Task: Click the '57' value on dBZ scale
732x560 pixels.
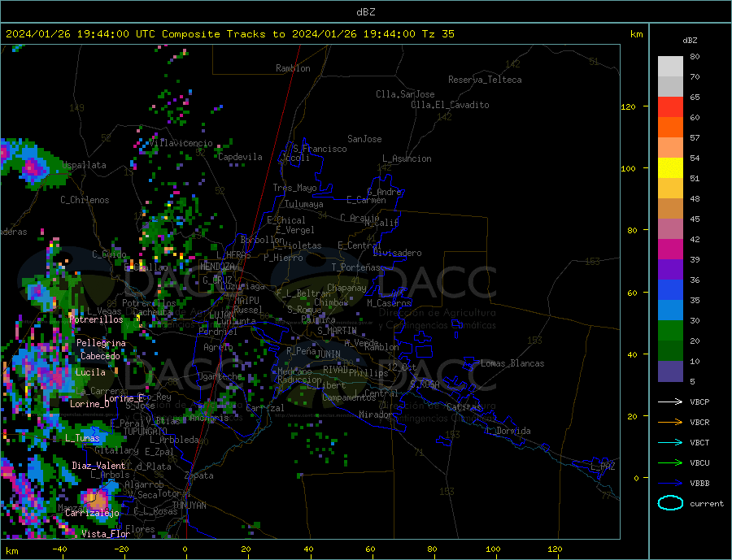Action: pos(695,137)
